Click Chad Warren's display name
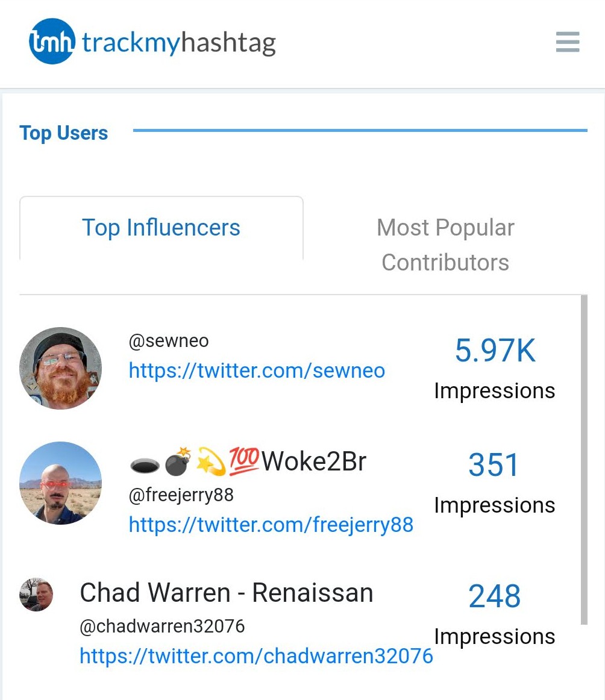This screenshot has width=605, height=700. coord(226,592)
